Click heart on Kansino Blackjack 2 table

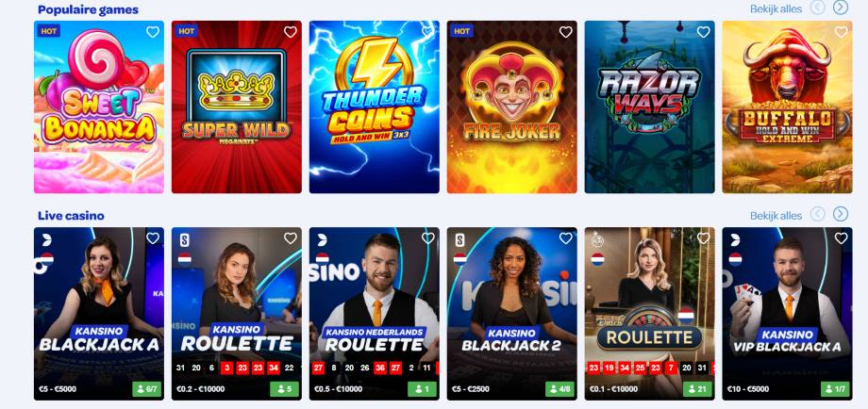point(566,238)
